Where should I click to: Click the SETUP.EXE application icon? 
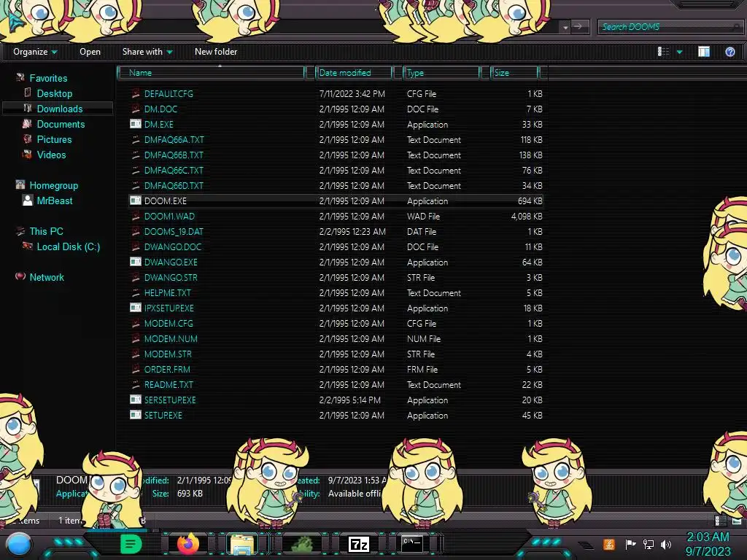(x=135, y=415)
